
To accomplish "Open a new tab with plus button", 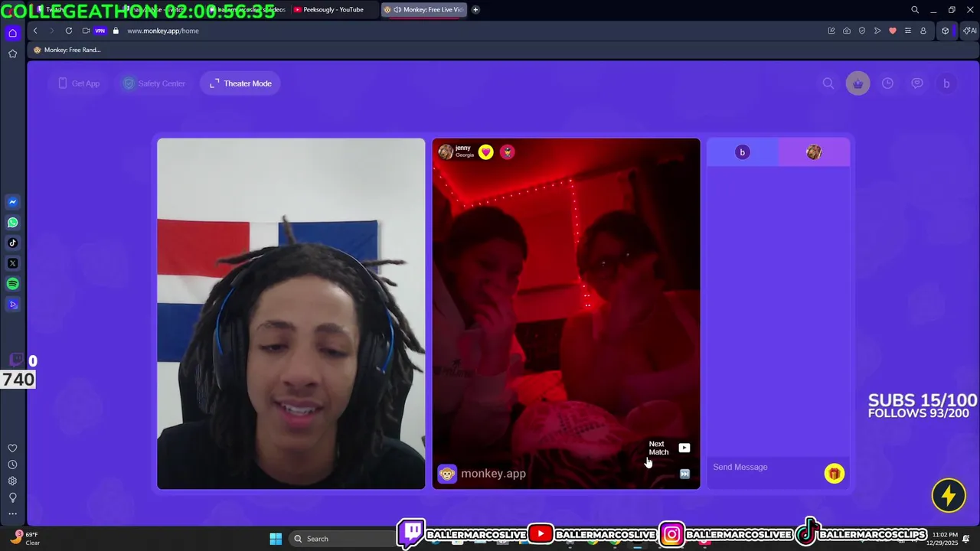I will click(x=475, y=10).
